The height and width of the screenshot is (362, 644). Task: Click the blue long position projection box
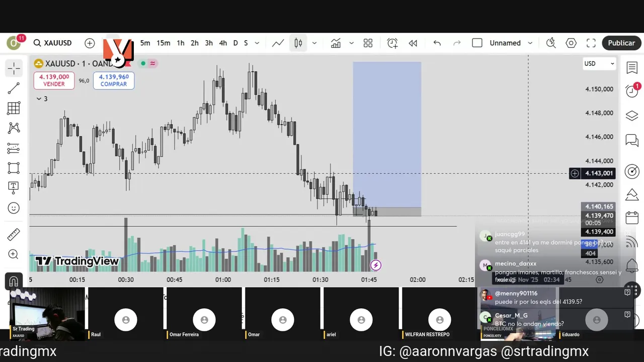[387, 134]
